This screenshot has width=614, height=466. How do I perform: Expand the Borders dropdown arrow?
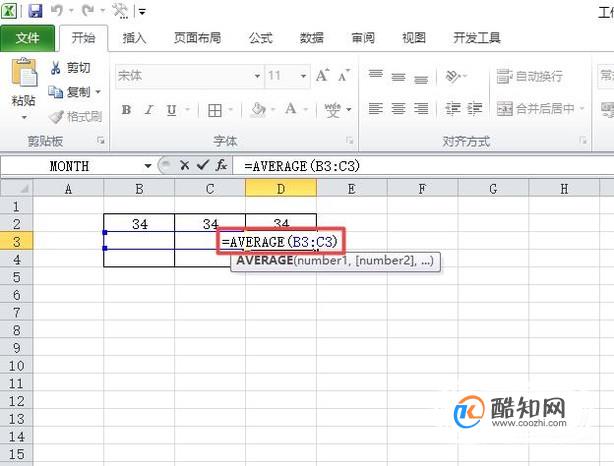click(x=231, y=110)
